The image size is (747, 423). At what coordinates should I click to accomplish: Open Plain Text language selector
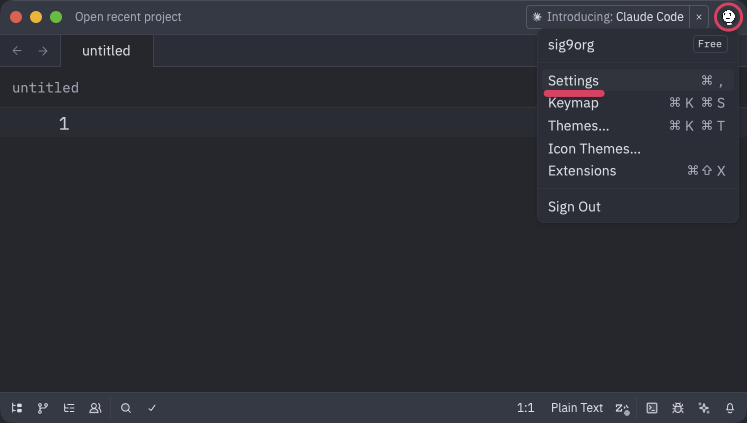click(x=577, y=408)
